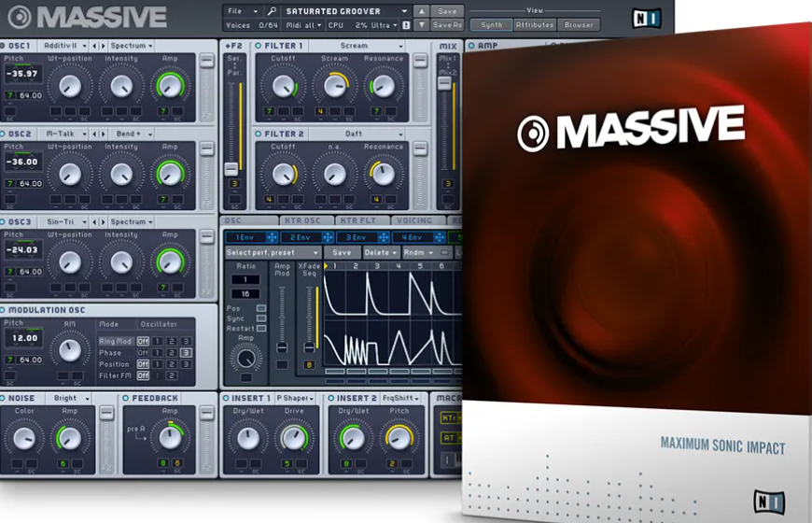812x523 pixels.
Task: Select previous wavetable arrow in OSC3
Action: (95, 222)
